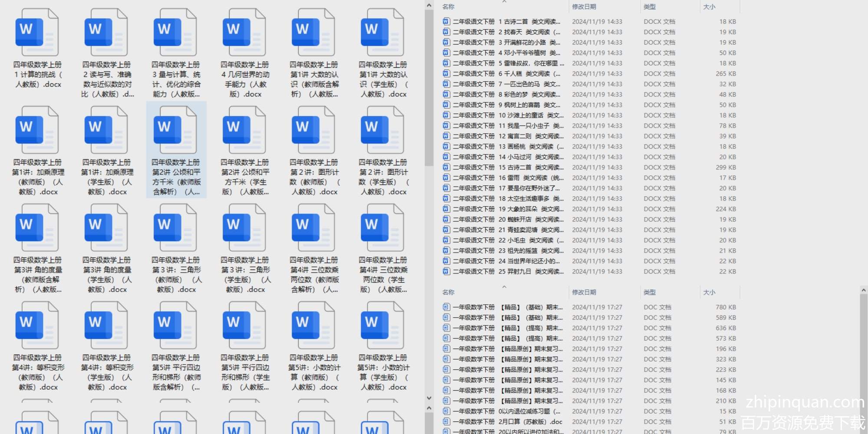Image resolution: width=868 pixels, height=434 pixels.
Task: Click 第5讲：小数的计算 (学生版) file icon
Action: 383,325
